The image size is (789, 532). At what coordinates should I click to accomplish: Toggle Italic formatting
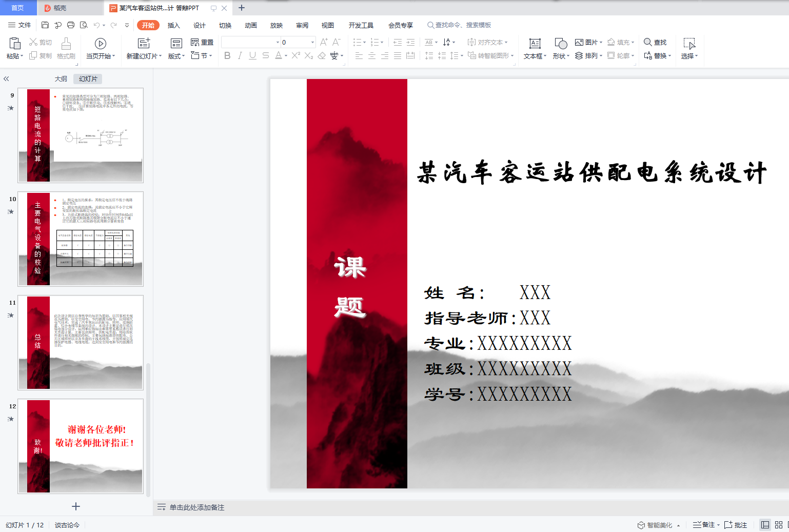(x=240, y=55)
